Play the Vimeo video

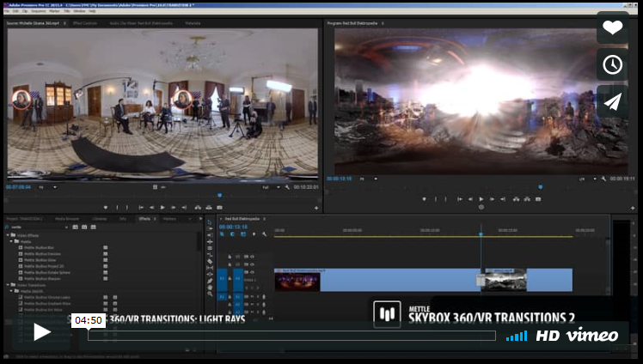(42, 332)
